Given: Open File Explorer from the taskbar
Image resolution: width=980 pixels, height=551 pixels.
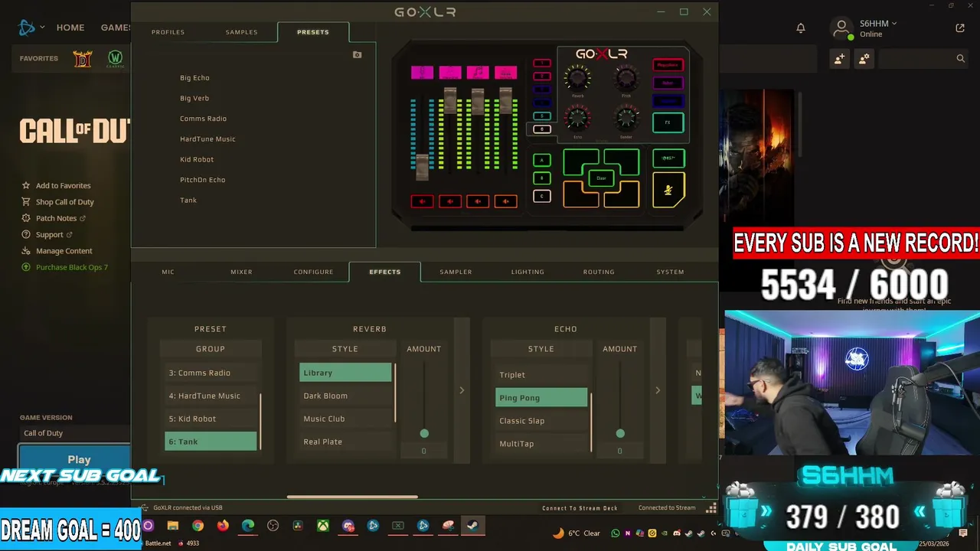Looking at the screenshot, I should click(x=173, y=526).
